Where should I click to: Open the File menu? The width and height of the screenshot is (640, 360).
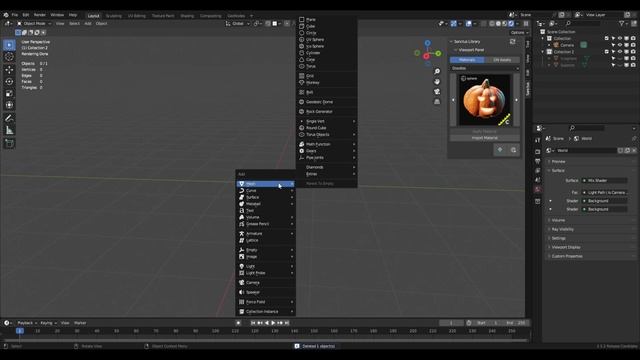15,15
